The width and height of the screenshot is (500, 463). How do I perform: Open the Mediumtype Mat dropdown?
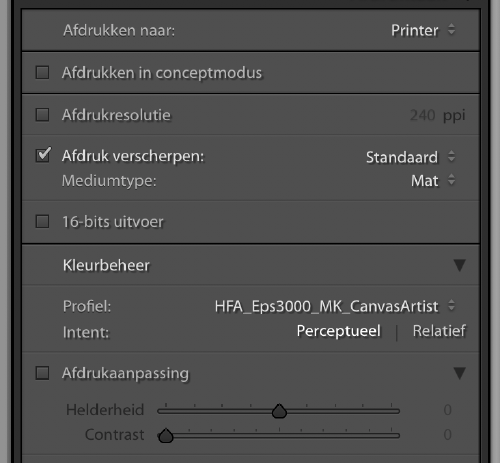pos(433,181)
